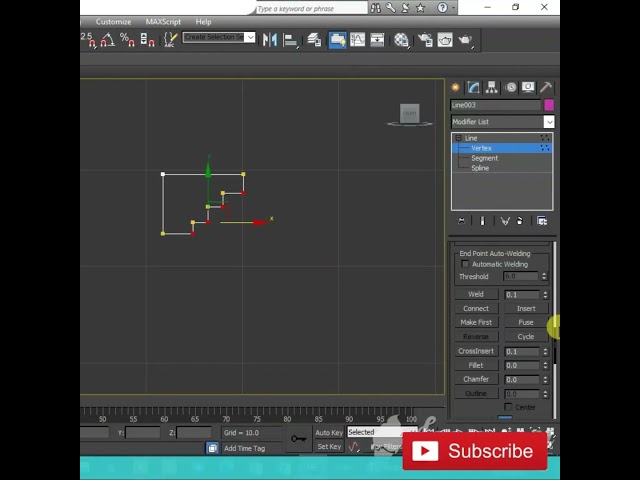Click the Weld threshold 0.1 field
Viewport: 640px width, 480px height.
tap(522, 294)
